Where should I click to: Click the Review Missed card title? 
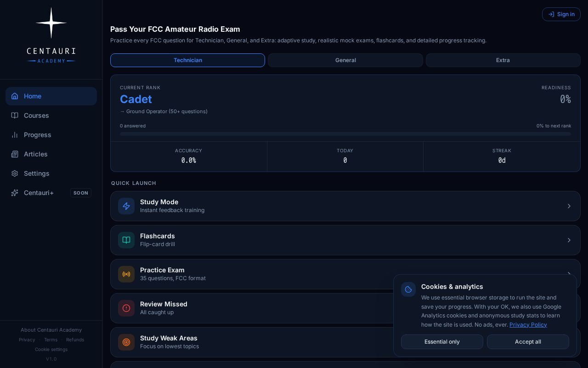[x=164, y=304]
